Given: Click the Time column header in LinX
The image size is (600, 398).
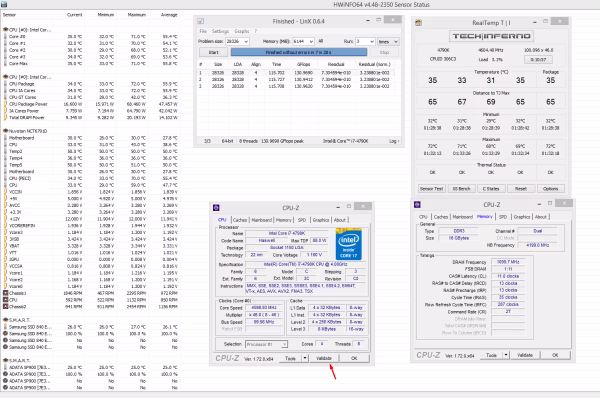Looking at the screenshot, I should (x=276, y=64).
